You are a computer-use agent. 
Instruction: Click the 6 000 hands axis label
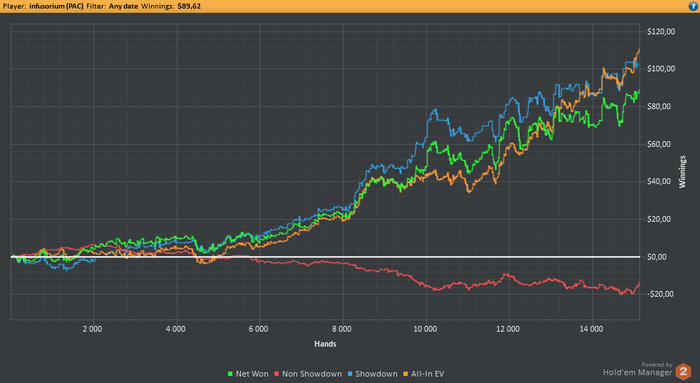coord(258,329)
